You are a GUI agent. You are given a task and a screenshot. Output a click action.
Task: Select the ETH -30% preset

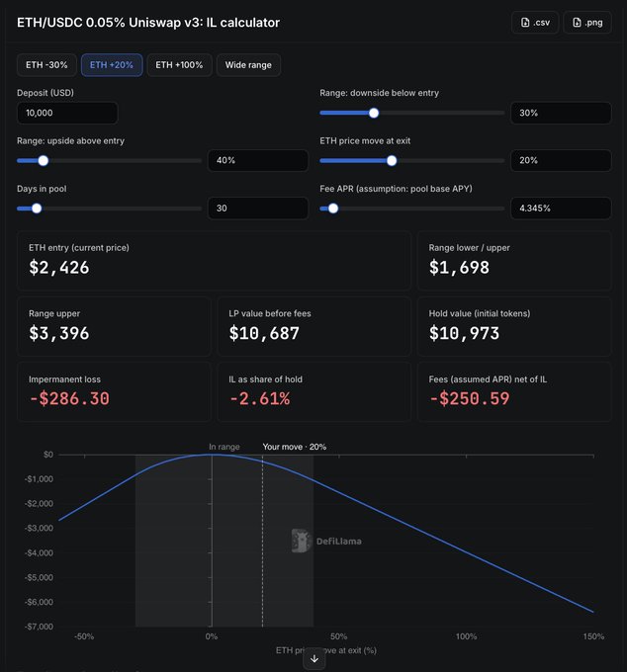click(x=46, y=65)
